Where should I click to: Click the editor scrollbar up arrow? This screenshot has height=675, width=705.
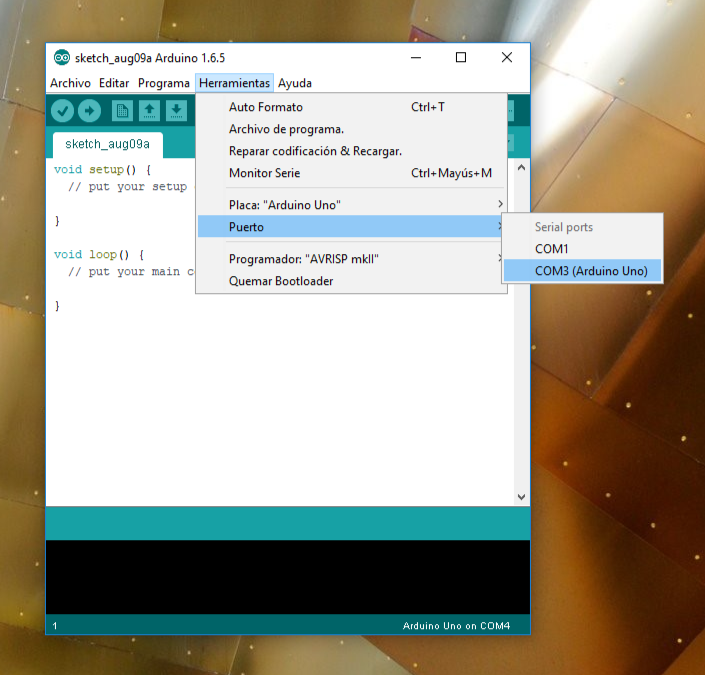(x=522, y=168)
